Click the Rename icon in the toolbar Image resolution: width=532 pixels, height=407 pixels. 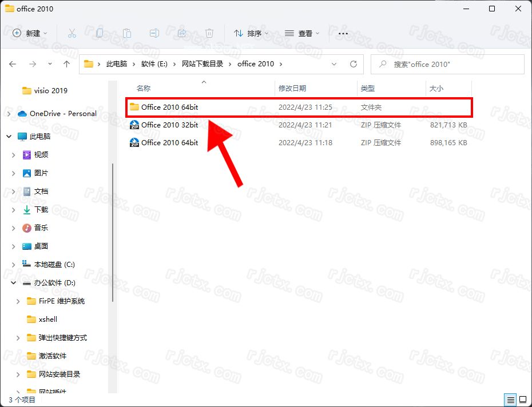coord(154,33)
